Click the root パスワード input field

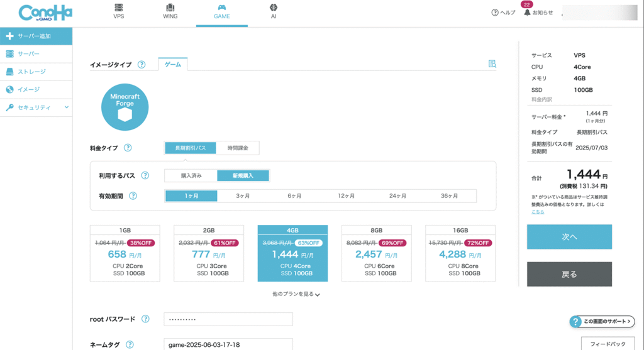[228, 319]
